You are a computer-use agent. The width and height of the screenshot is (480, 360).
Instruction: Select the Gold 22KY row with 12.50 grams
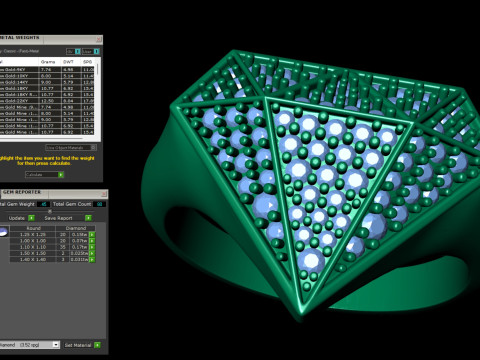pyautogui.click(x=47, y=101)
